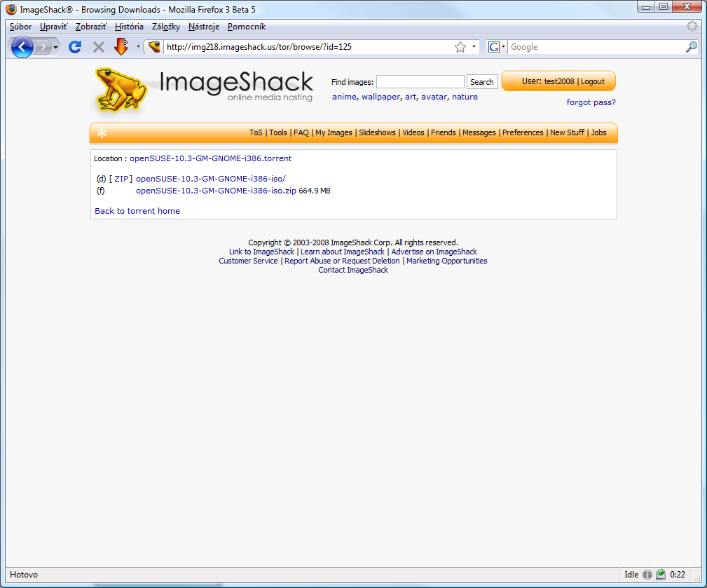Open Jobs in the navigation bar
Image resolution: width=707 pixels, height=588 pixels.
click(x=599, y=132)
